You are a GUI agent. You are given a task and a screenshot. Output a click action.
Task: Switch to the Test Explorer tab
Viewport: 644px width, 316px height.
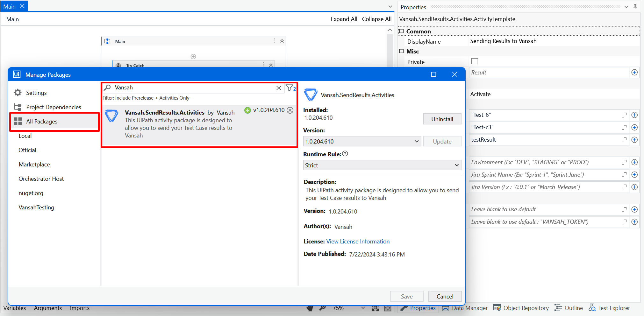(x=609, y=308)
